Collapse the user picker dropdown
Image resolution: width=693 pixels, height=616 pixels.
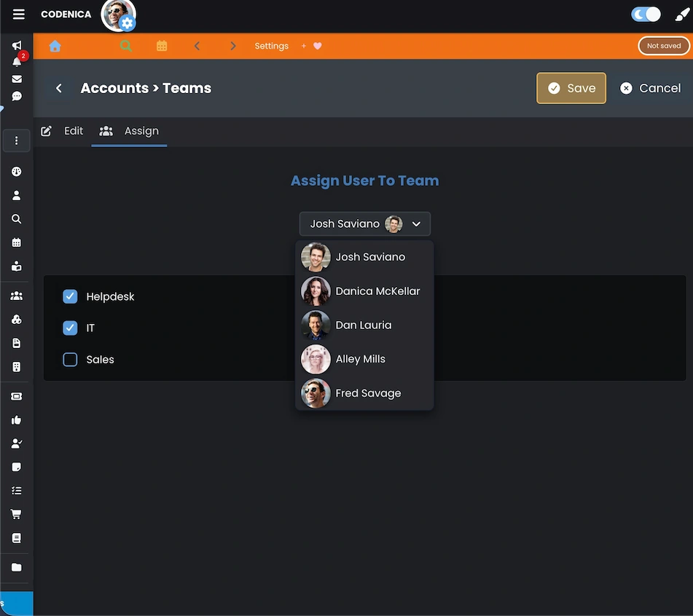(x=416, y=224)
